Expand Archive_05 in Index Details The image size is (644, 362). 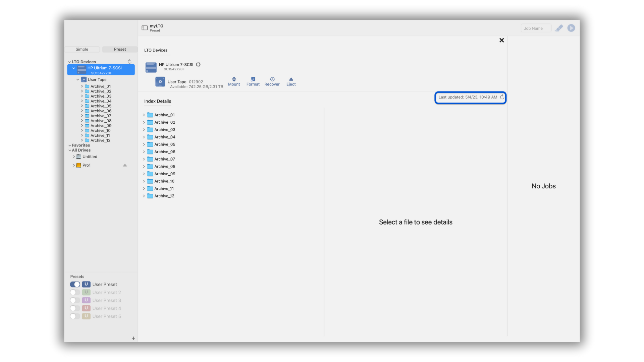(144, 144)
